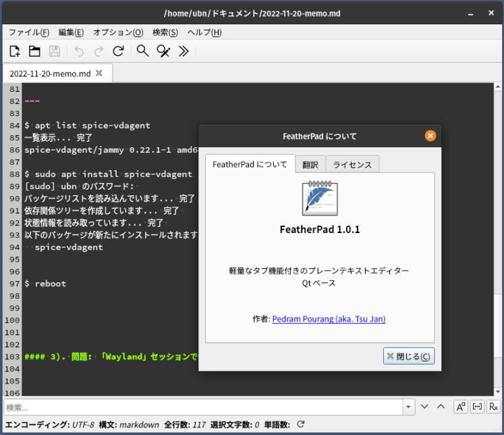Open the 検索(S) menu
This screenshot has height=435, width=504.
pyautogui.click(x=165, y=32)
